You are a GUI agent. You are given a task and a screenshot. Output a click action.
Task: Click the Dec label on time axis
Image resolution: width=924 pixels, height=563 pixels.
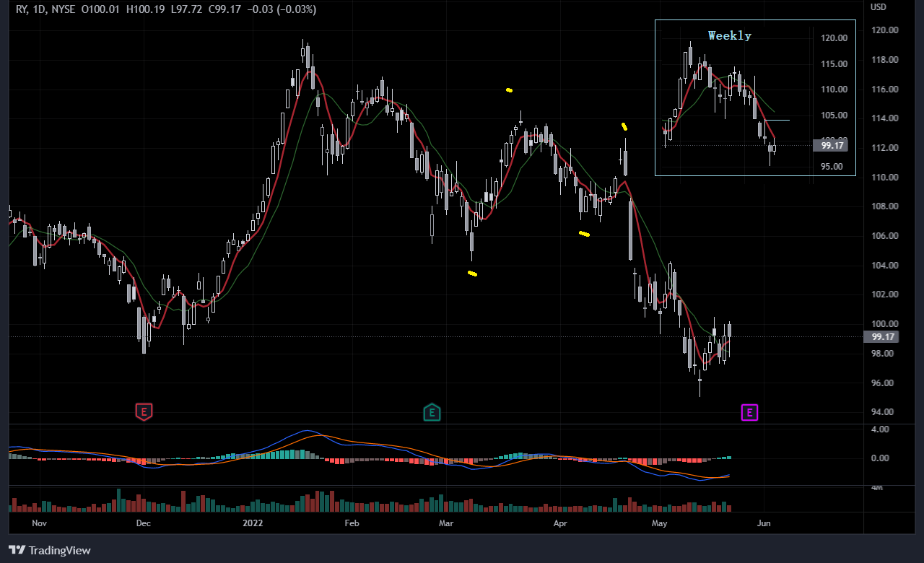point(143,522)
